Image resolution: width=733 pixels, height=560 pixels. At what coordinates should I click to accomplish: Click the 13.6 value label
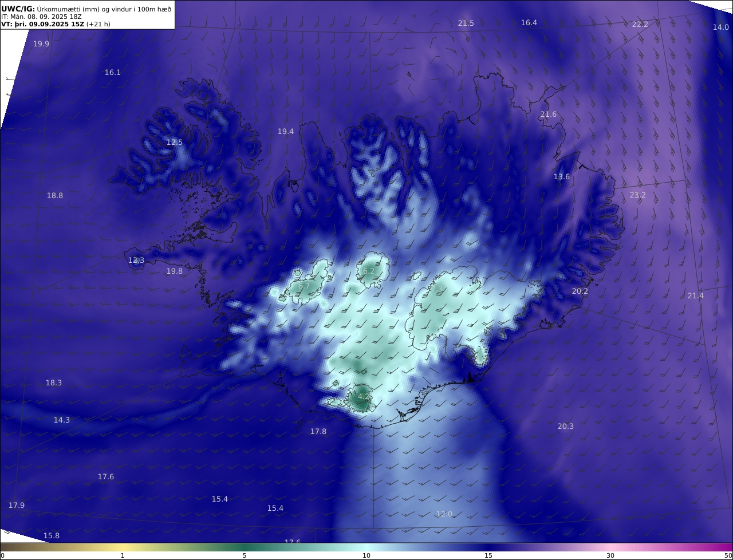[x=562, y=177]
